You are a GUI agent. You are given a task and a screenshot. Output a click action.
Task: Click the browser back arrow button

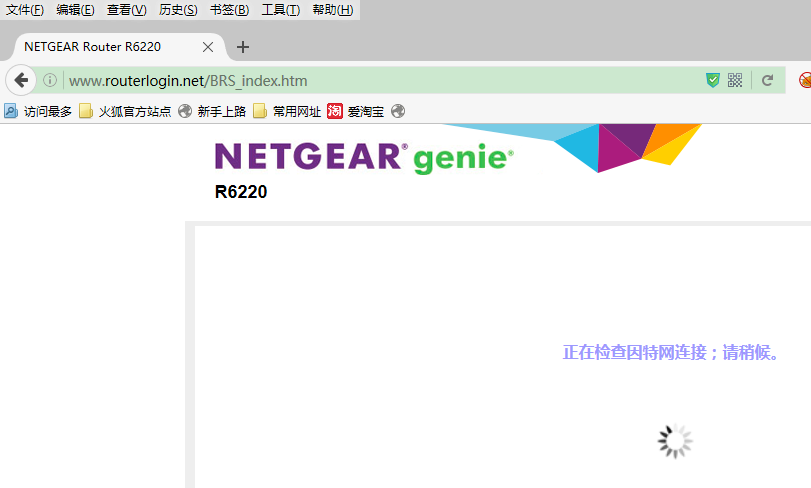pos(21,80)
